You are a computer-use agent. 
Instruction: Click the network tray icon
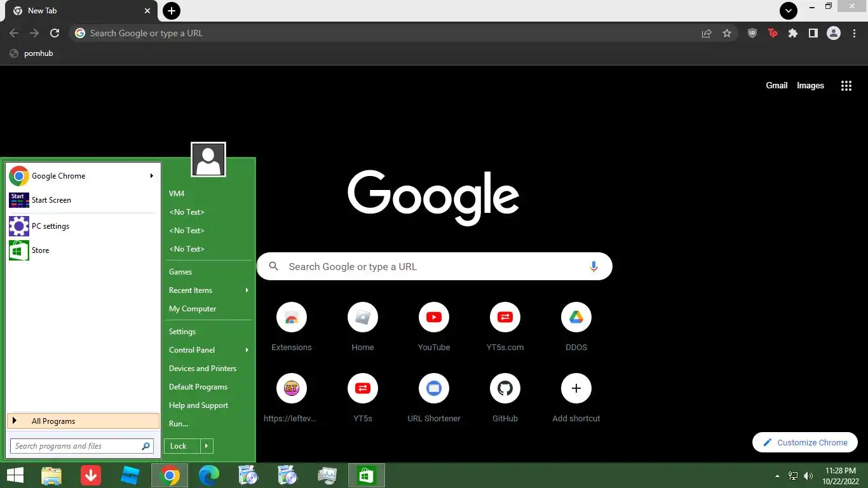click(793, 475)
